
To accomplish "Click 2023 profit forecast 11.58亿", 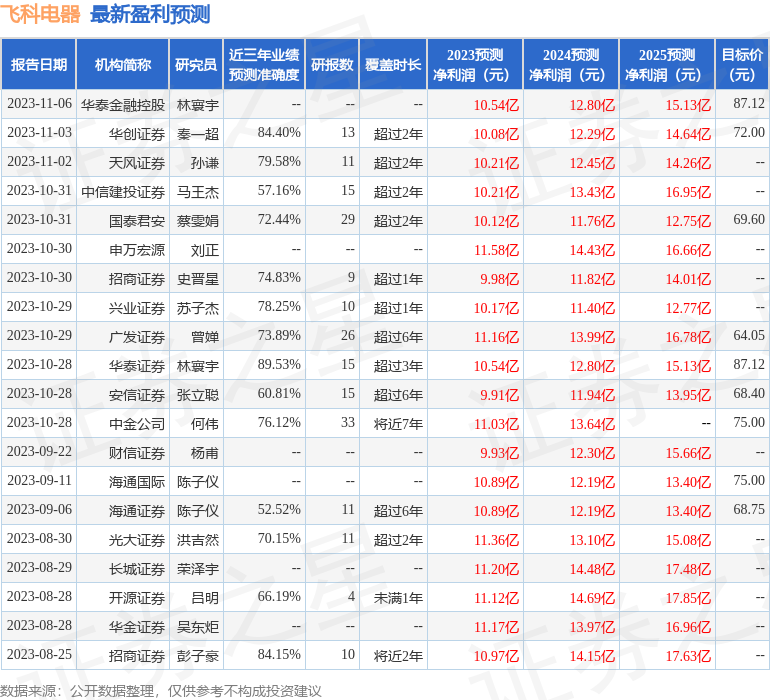I will click(496, 250).
